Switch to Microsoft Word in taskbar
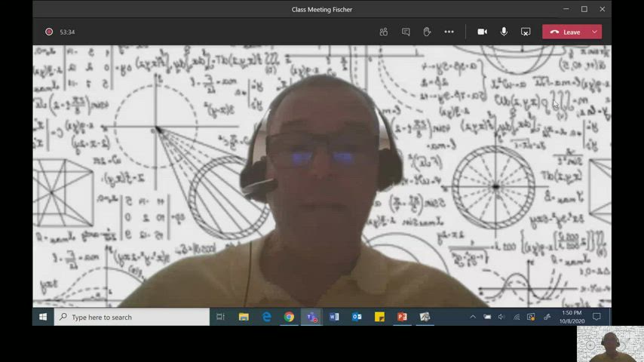The height and width of the screenshot is (362, 644). [334, 318]
